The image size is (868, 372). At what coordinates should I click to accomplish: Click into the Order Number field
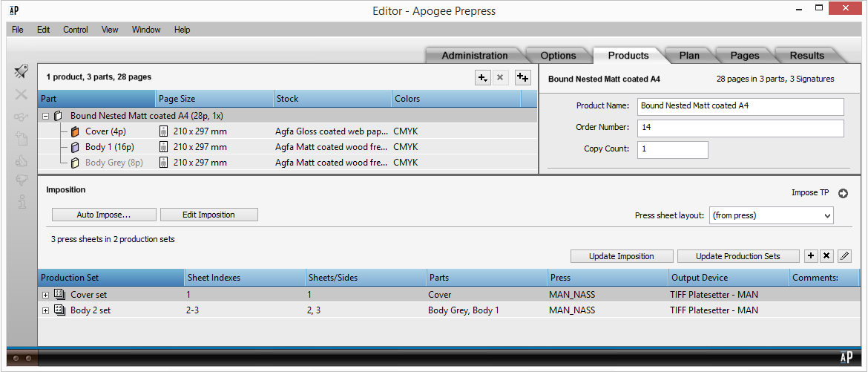(740, 128)
